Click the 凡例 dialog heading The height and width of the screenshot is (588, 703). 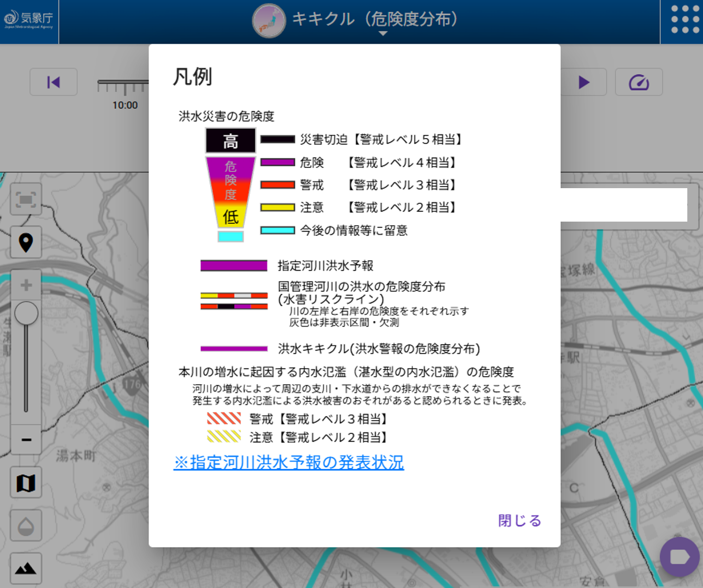point(192,77)
